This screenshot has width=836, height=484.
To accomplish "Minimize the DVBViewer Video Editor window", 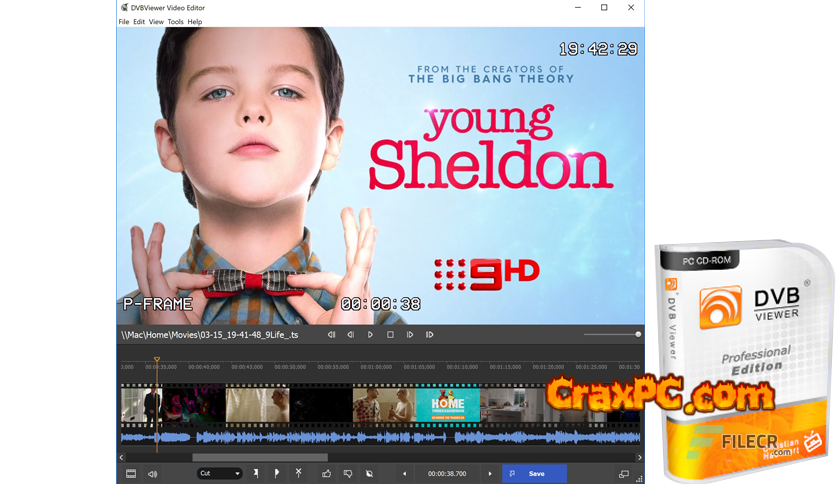I will pos(577,7).
